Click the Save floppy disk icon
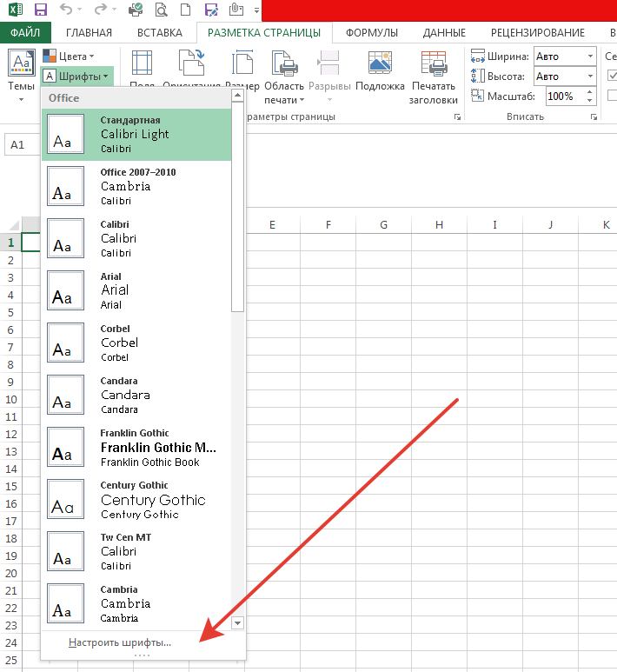 (41, 9)
